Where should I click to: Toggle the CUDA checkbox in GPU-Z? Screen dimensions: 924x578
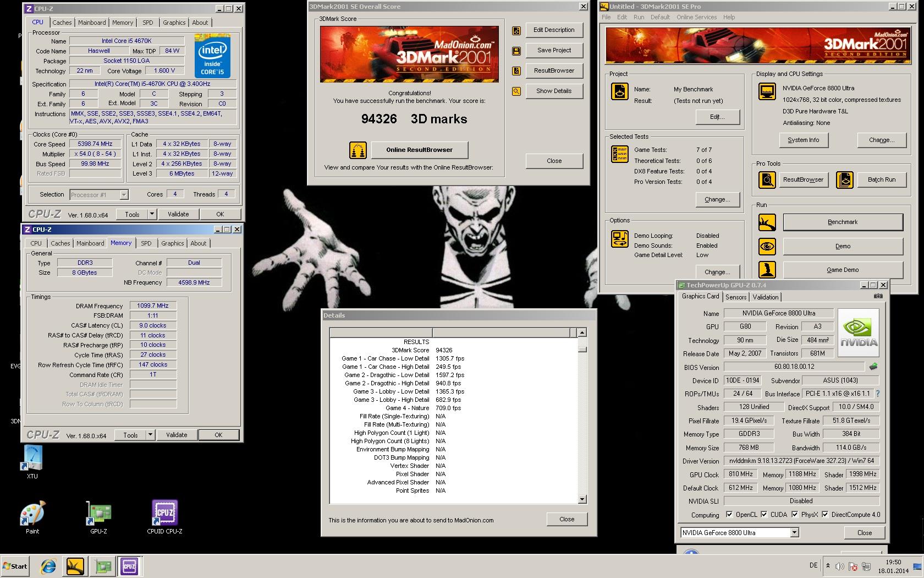click(764, 515)
